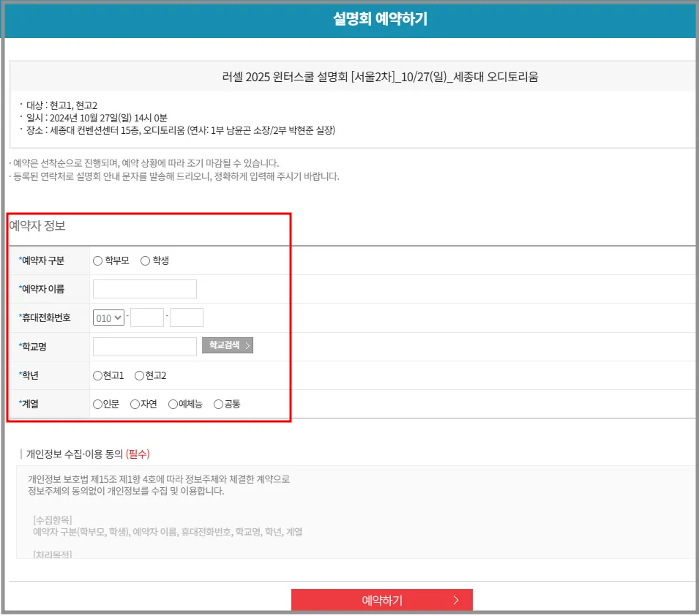Focus the middle phone number field
The height and width of the screenshot is (616, 699).
pos(146,318)
